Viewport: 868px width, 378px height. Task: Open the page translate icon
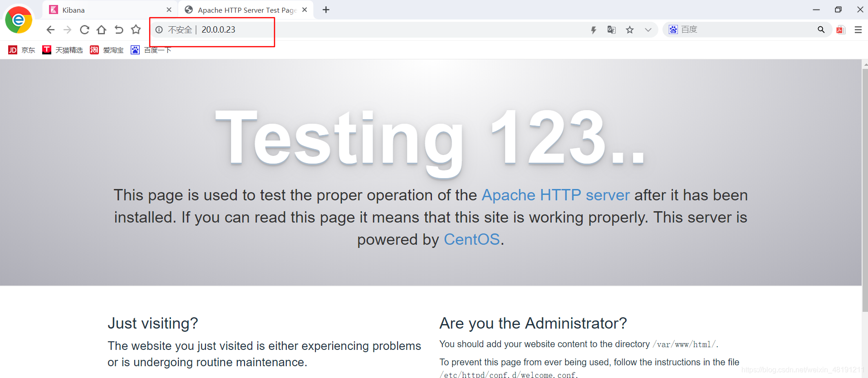click(612, 30)
